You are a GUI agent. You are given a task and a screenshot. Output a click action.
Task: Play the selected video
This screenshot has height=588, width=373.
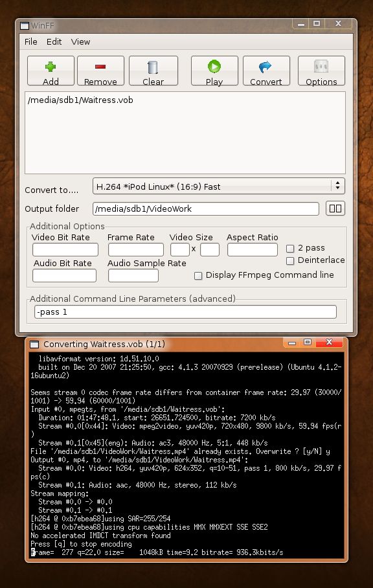214,71
